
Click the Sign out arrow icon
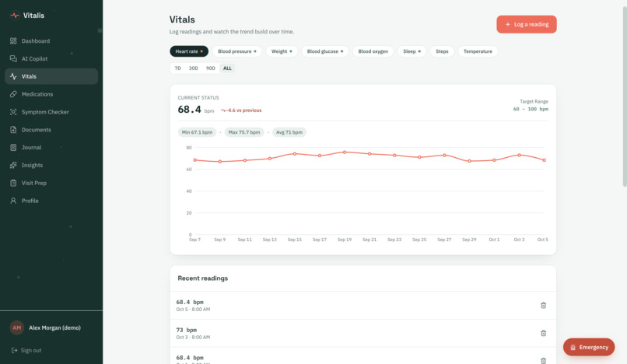15,351
